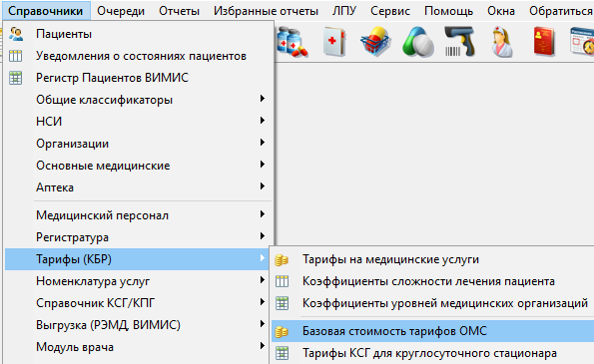
Task: Open the medicine bottles toolbar icon
Action: (293, 42)
